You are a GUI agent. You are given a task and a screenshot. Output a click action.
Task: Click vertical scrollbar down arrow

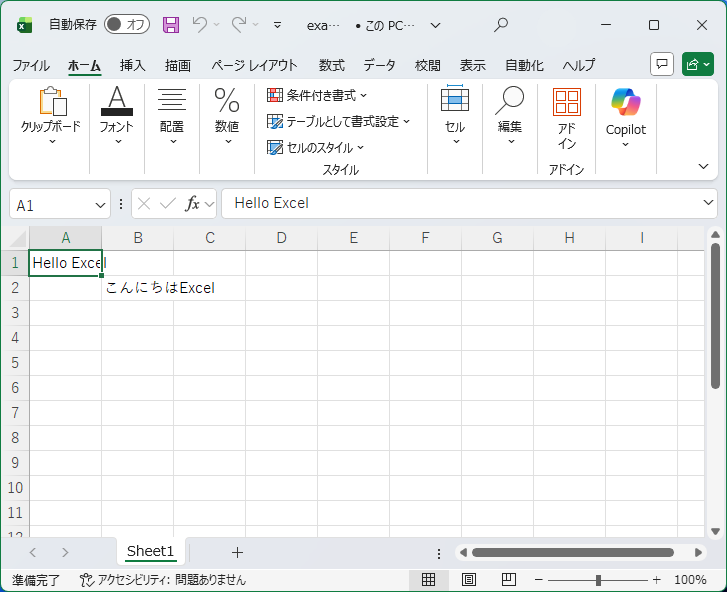pos(715,531)
